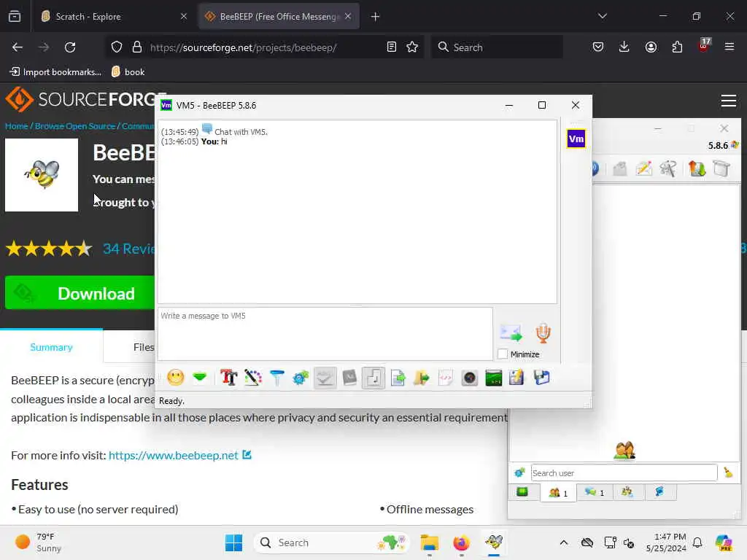
Task: Switch to the chats tab showing 1
Action: pos(595,492)
